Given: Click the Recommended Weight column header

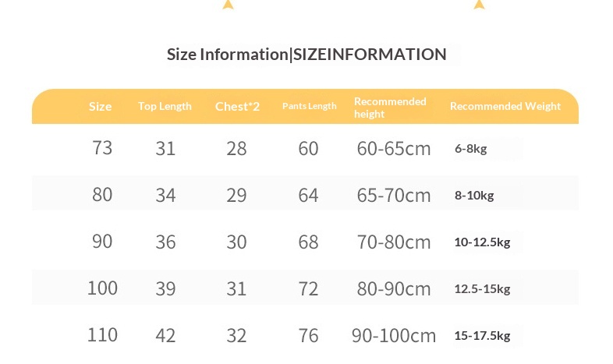Looking at the screenshot, I should click(x=505, y=107).
